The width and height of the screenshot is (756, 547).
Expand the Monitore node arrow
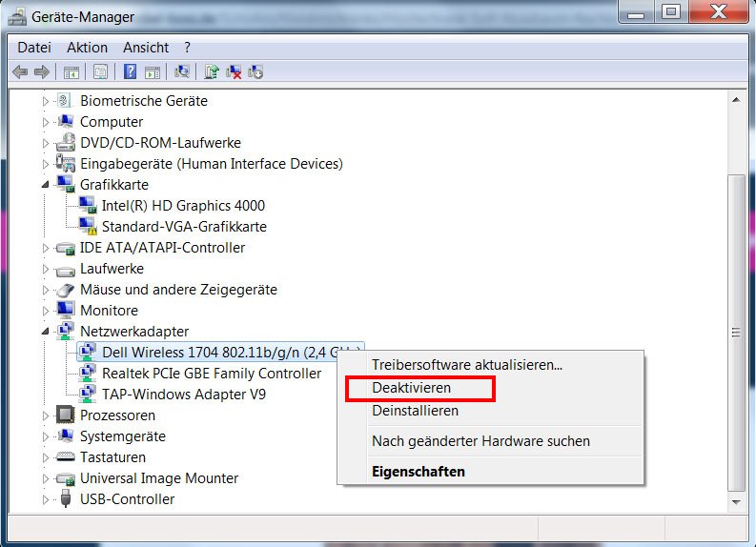click(x=46, y=311)
